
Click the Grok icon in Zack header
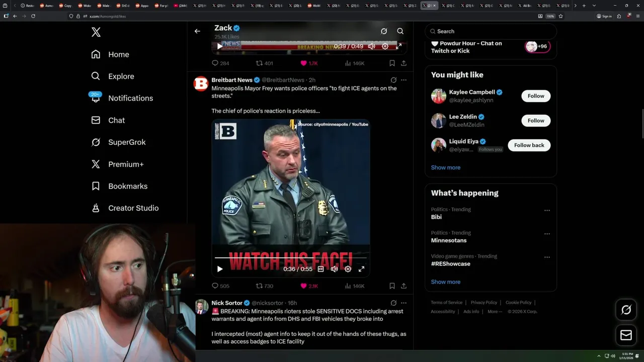(384, 31)
